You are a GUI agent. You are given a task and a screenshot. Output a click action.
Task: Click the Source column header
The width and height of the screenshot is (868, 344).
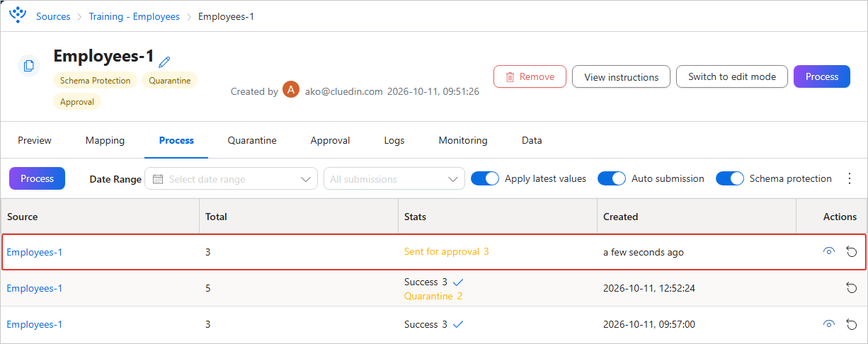pos(100,217)
